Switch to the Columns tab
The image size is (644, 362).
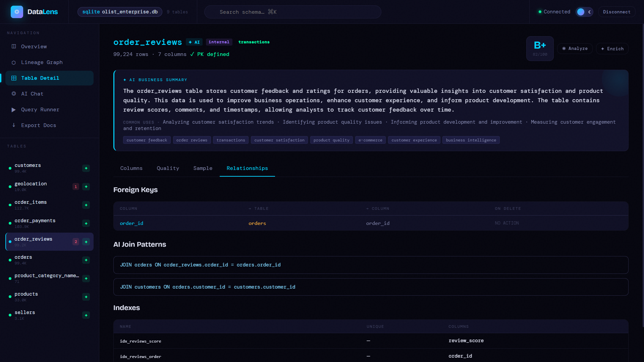[131, 168]
